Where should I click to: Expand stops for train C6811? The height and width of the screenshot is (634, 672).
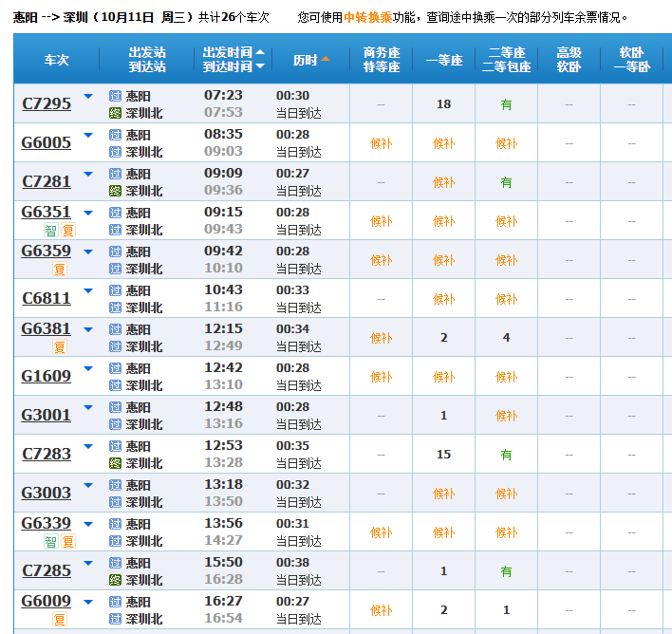tap(88, 290)
